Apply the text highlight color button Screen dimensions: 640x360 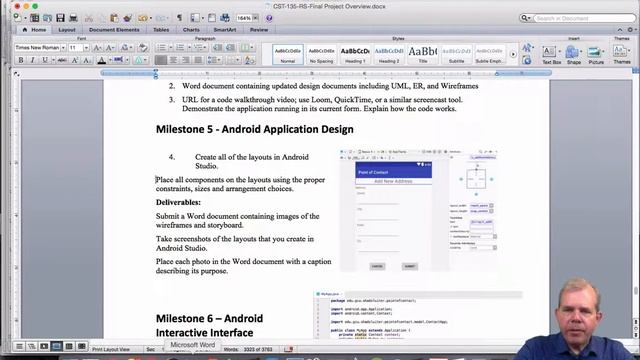click(118, 60)
